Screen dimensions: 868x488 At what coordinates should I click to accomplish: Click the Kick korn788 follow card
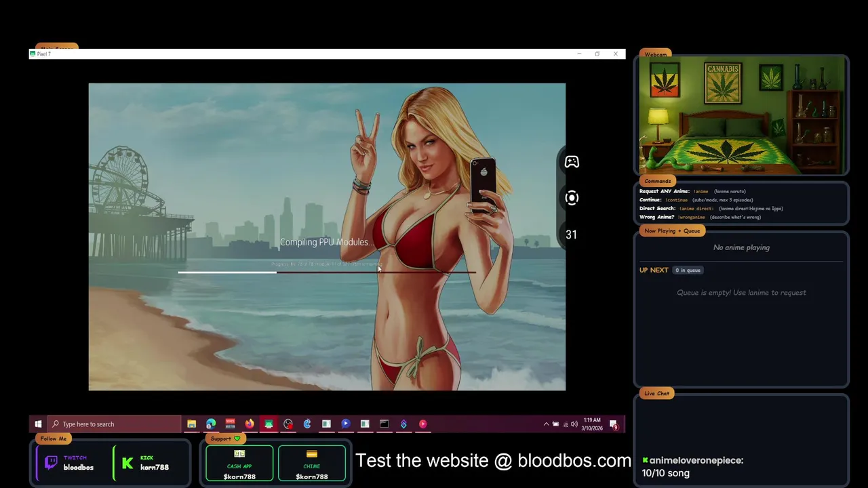tap(149, 463)
